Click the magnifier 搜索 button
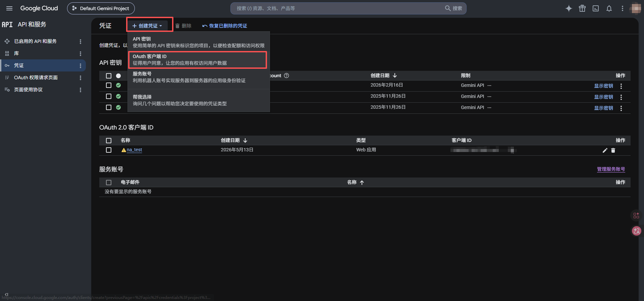 pyautogui.click(x=453, y=8)
